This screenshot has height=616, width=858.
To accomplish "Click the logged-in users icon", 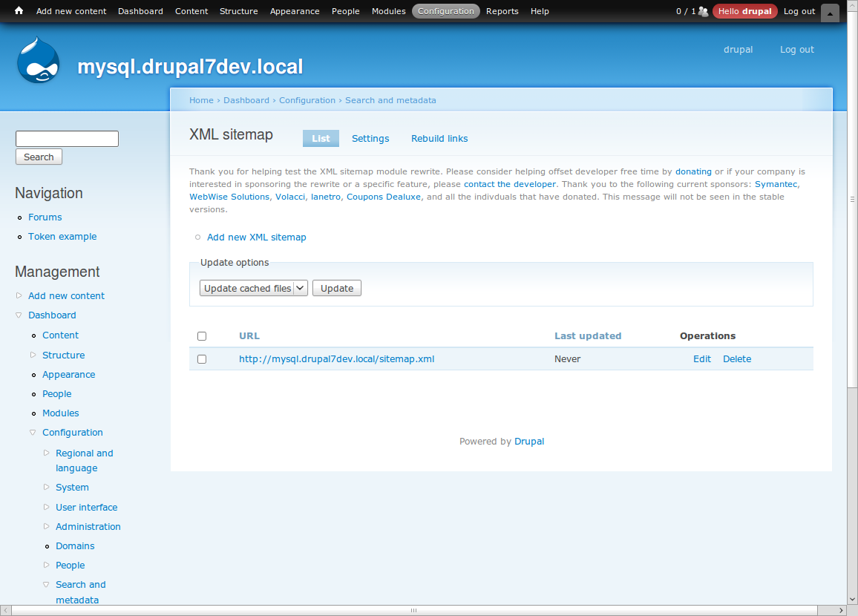I will coord(703,11).
